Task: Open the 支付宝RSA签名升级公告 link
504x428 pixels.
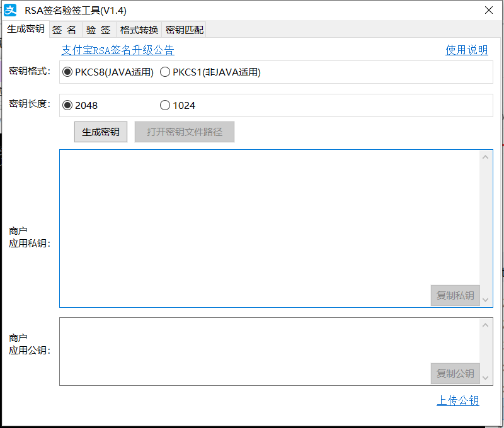Action: click(118, 50)
